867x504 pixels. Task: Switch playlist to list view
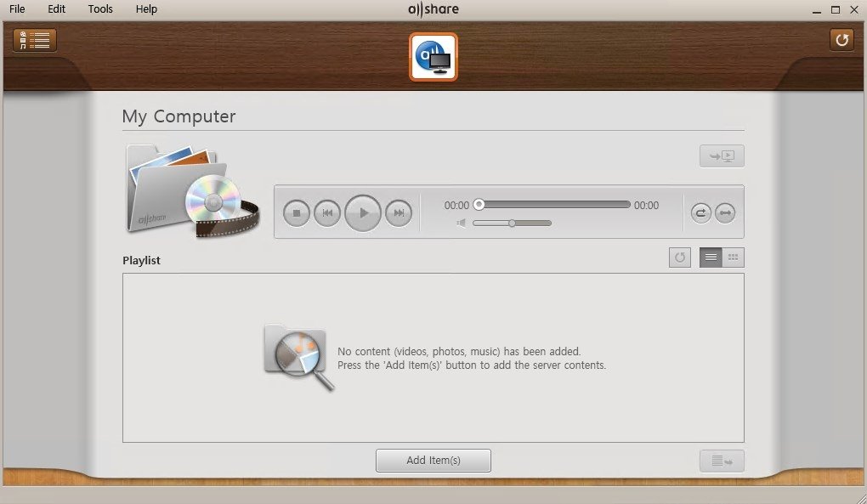point(711,258)
